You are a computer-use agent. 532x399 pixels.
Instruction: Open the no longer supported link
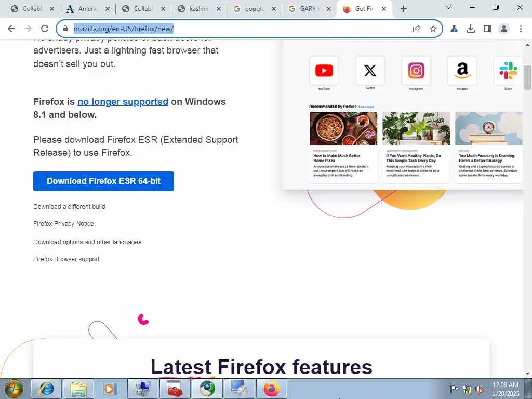pos(123,101)
